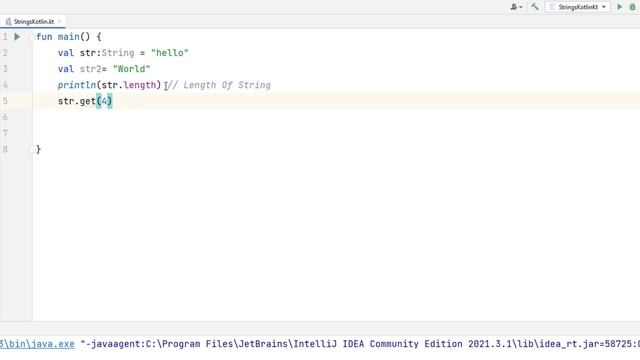Open the bin\java.exe link in console
This screenshot has height=360, width=640.
[x=37, y=344]
